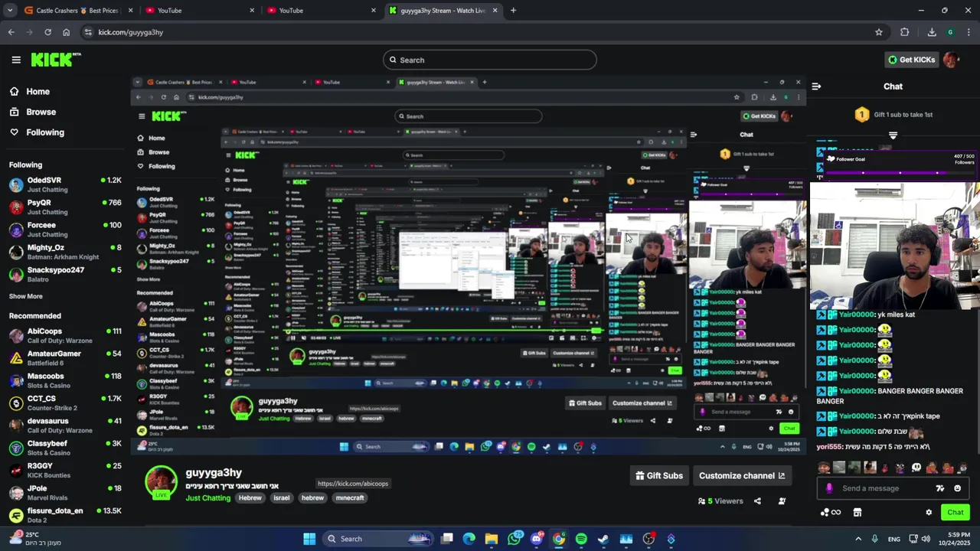The width and height of the screenshot is (980, 551).
Task: Open Classybeef recommended channel
Action: [65, 448]
